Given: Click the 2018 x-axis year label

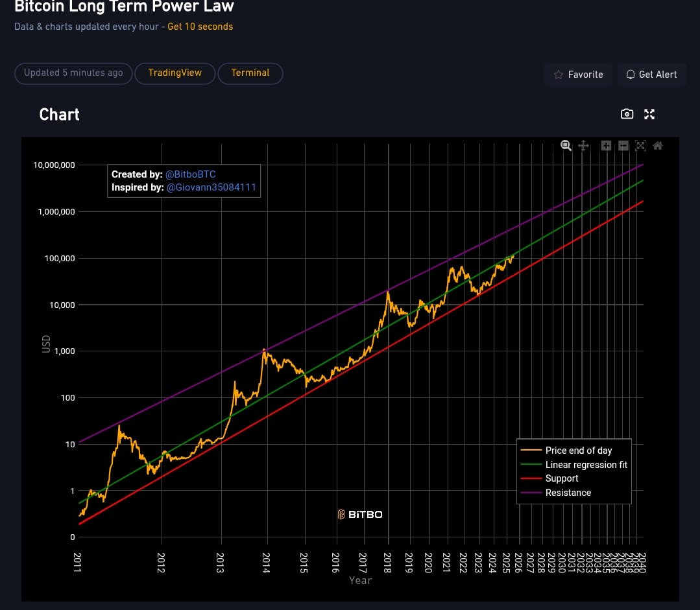Looking at the screenshot, I should coord(387,562).
